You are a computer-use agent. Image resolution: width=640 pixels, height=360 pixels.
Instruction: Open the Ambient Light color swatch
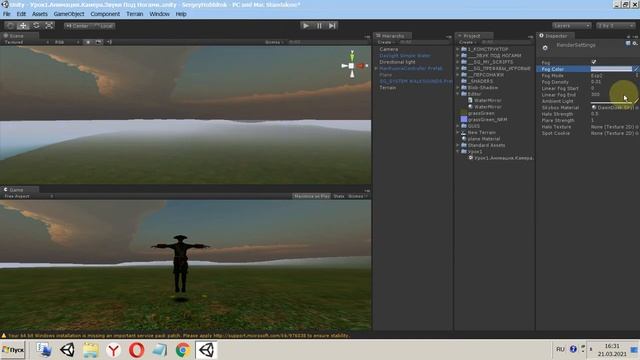point(611,101)
